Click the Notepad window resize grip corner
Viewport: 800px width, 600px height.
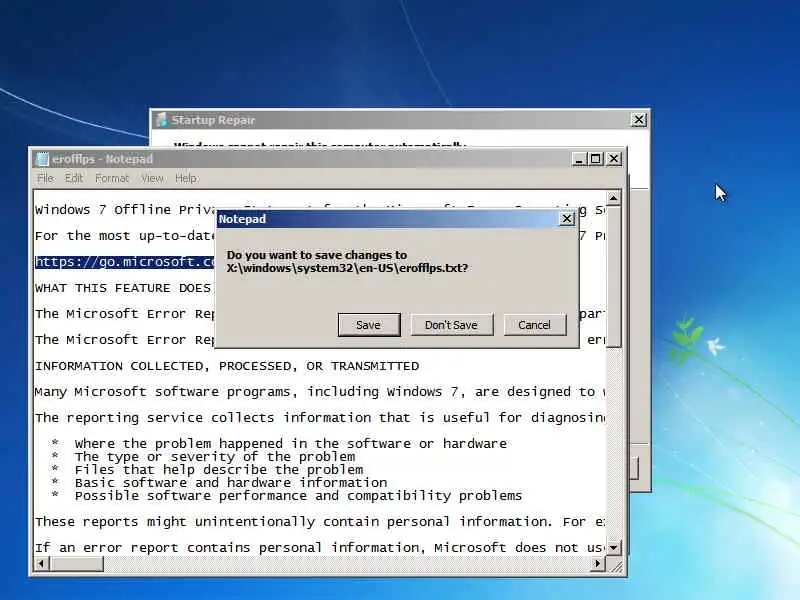click(x=617, y=566)
